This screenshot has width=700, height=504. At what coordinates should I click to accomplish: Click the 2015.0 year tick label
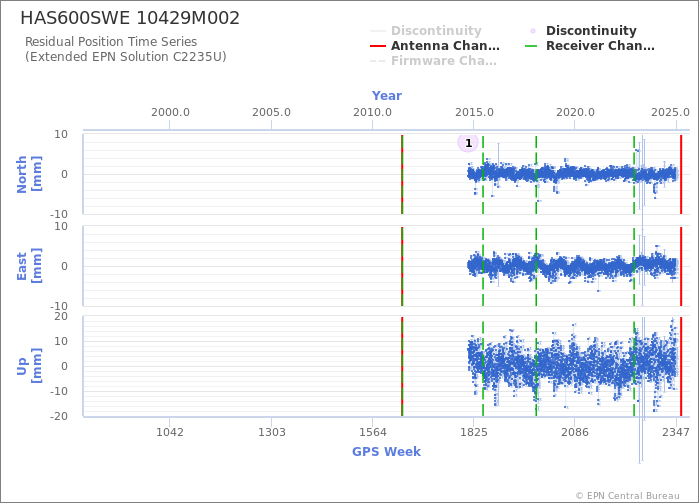click(x=474, y=112)
